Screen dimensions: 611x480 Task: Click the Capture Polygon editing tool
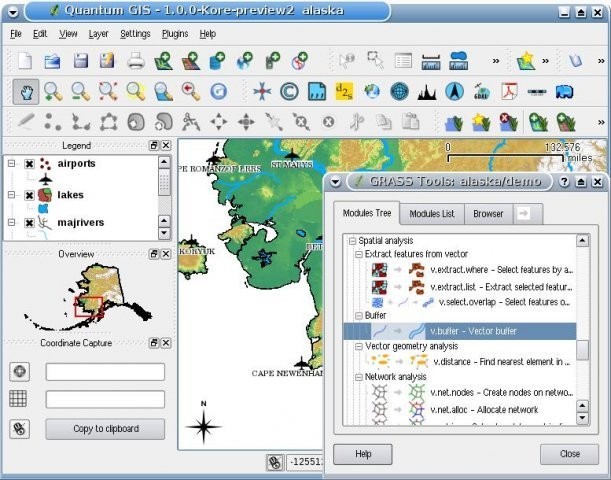point(108,122)
